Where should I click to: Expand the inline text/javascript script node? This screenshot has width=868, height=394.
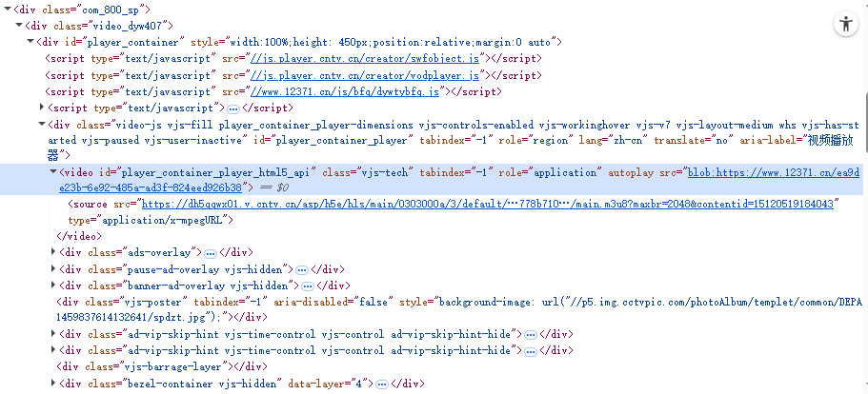point(42,108)
